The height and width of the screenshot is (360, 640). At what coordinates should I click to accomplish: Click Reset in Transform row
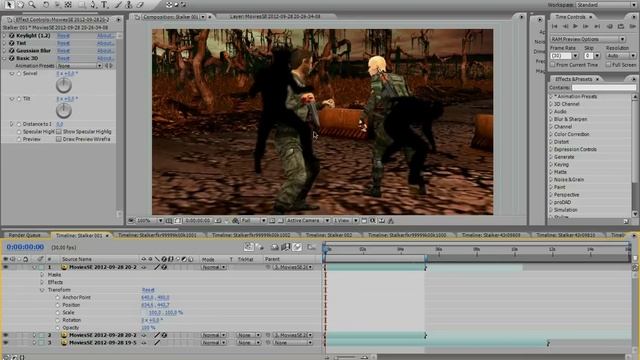coord(148,290)
